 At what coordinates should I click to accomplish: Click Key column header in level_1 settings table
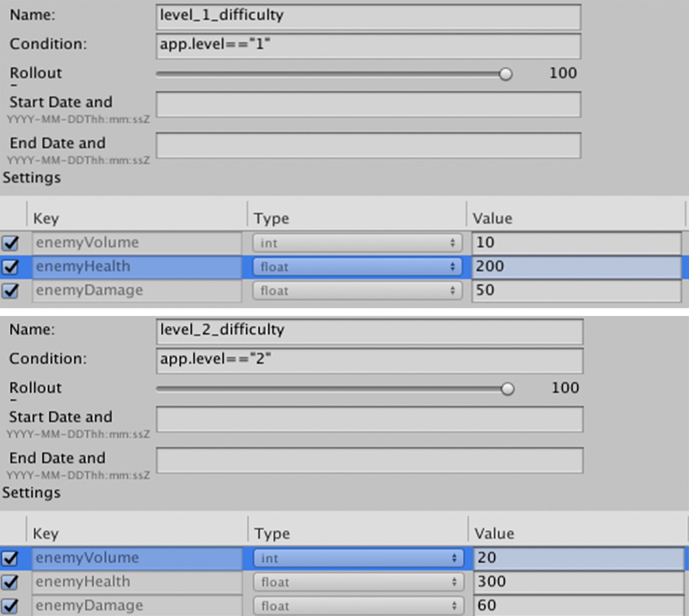46,219
